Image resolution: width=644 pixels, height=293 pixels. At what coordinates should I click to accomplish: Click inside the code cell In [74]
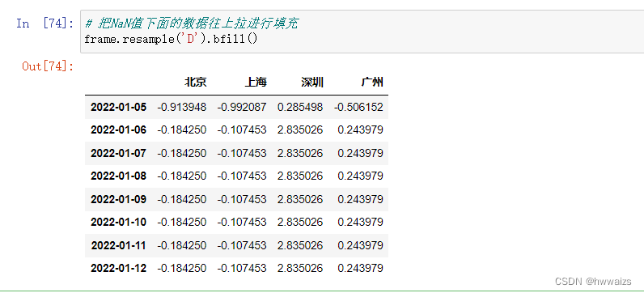point(362,32)
